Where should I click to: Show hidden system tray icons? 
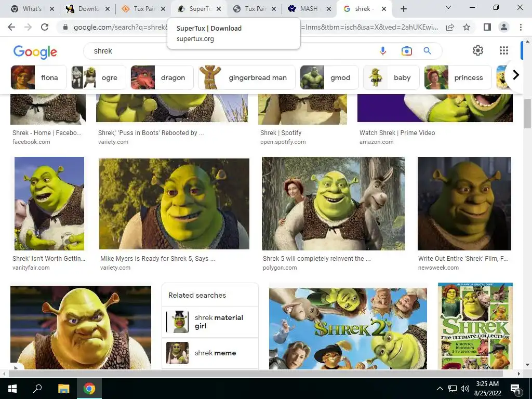click(440, 389)
